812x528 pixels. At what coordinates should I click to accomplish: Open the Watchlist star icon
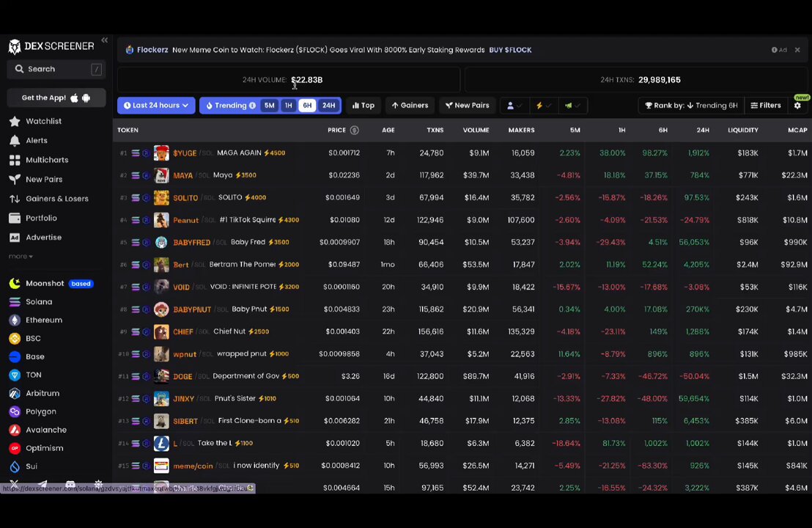tap(15, 121)
